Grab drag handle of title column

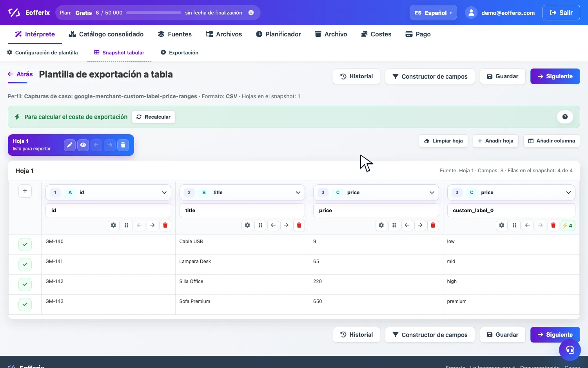pos(260,225)
